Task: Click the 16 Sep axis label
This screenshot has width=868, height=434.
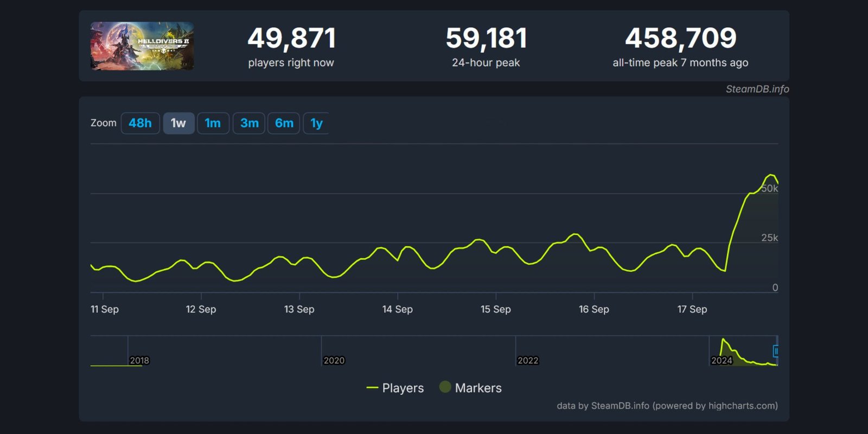Action: [x=594, y=309]
